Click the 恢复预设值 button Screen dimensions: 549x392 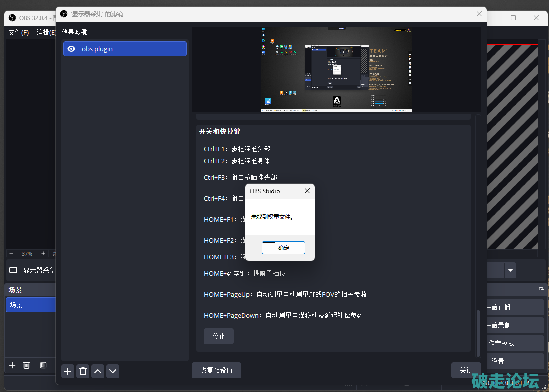(216, 370)
